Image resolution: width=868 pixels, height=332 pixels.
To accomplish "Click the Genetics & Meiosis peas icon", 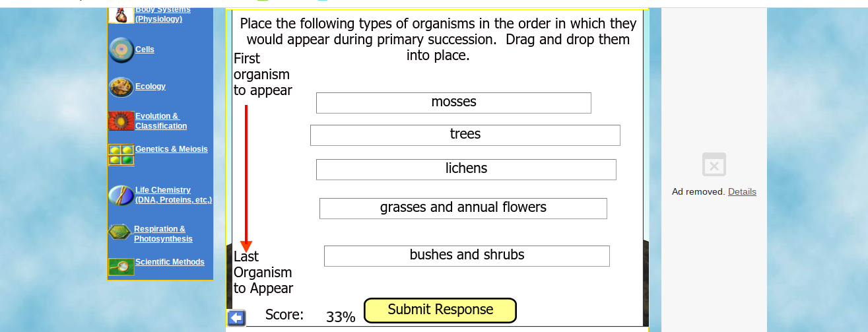I will tap(121, 155).
